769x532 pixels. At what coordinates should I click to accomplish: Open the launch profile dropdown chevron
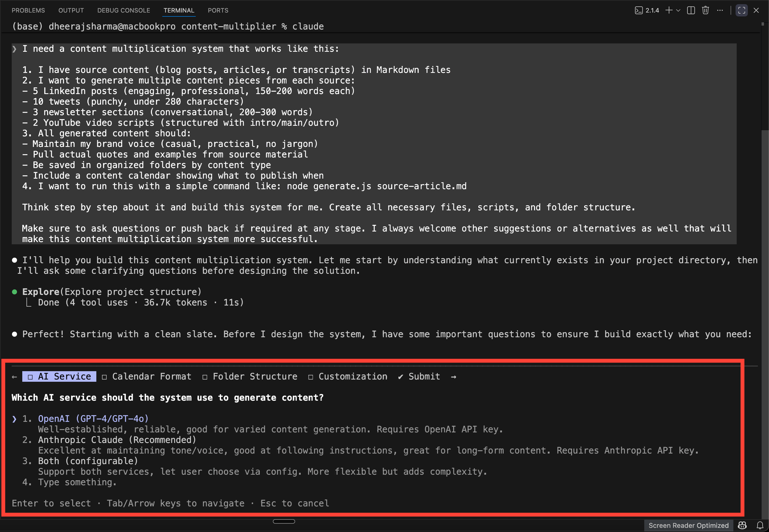coord(678,10)
